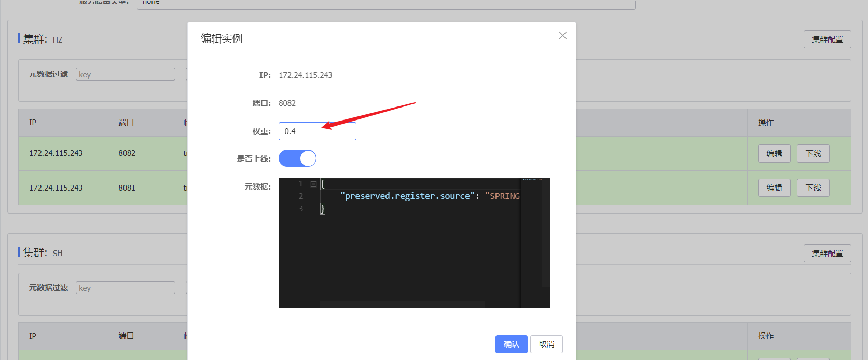Select the 8082 port cell in the HZ table
This screenshot has width=868, height=360.
(x=141, y=153)
